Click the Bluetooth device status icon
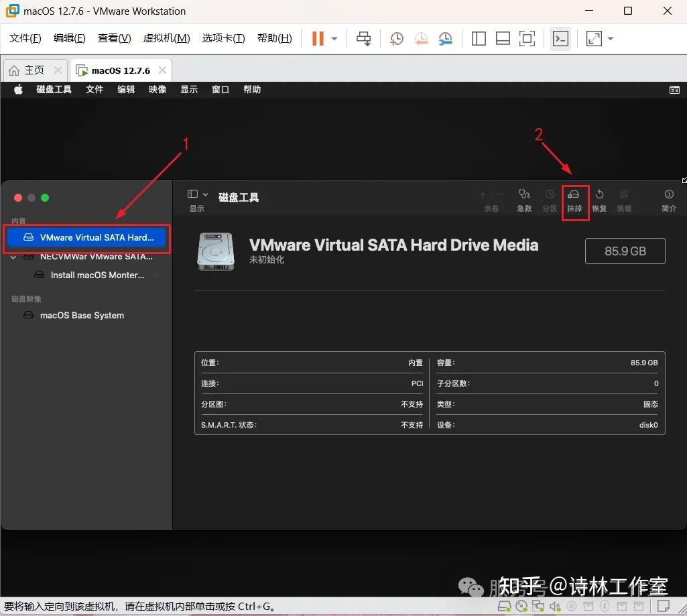687x616 pixels. coord(605,606)
